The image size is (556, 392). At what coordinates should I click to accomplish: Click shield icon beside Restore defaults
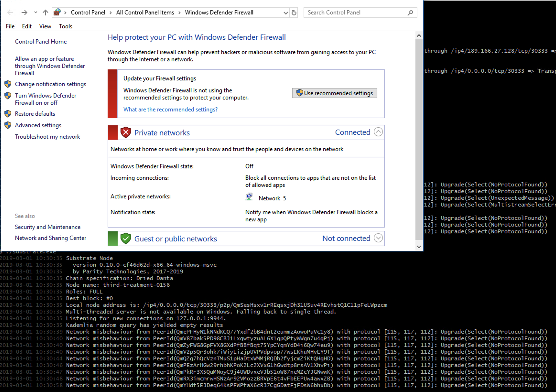pos(8,114)
